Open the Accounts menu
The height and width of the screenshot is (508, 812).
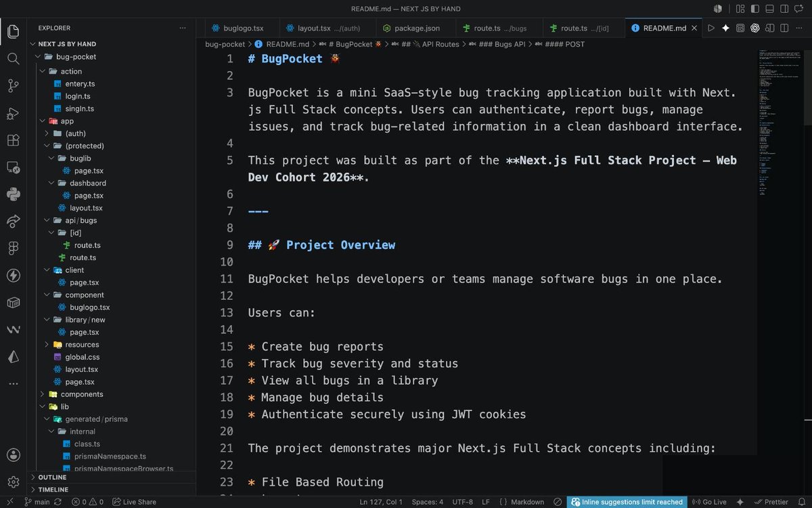(13, 454)
